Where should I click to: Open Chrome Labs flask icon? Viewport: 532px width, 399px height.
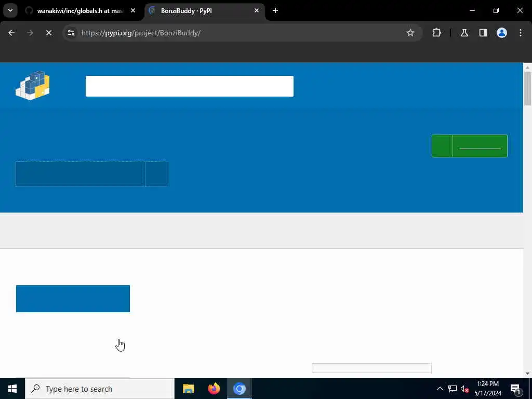click(464, 33)
